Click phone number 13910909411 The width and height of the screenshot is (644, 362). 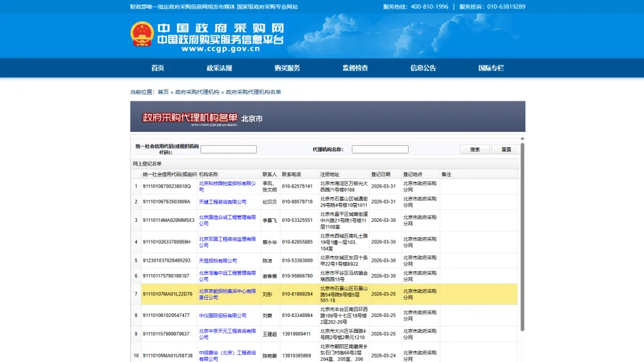click(296, 334)
